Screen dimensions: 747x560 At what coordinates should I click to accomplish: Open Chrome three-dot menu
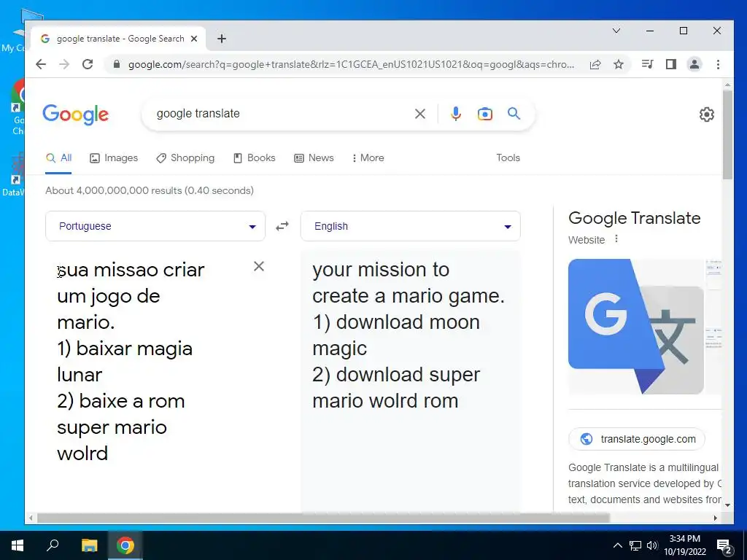pos(718,64)
